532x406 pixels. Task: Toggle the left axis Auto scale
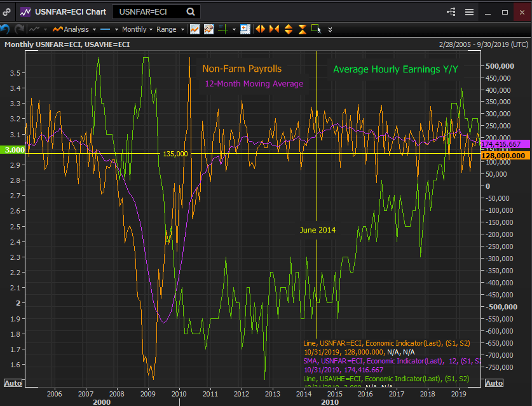[13, 383]
